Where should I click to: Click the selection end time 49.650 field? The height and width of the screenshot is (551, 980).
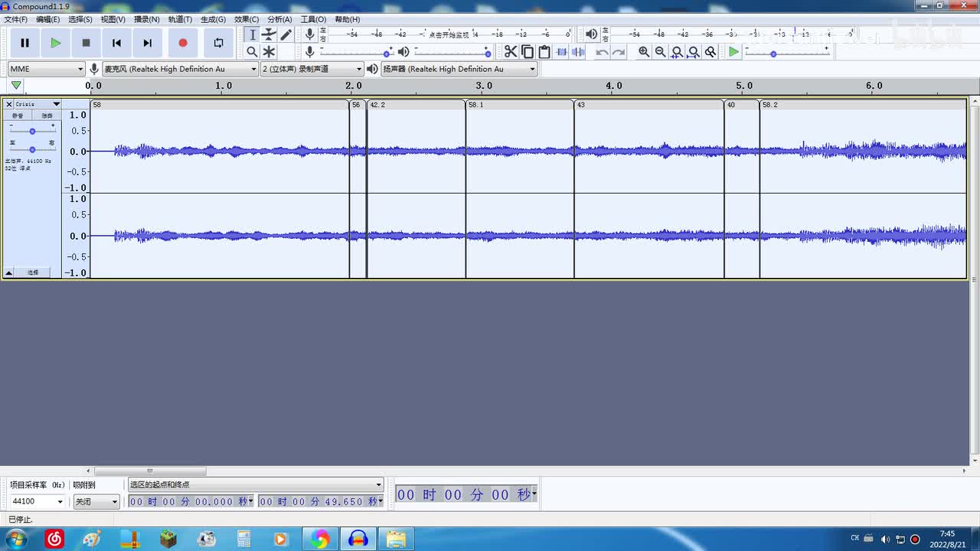click(321, 501)
